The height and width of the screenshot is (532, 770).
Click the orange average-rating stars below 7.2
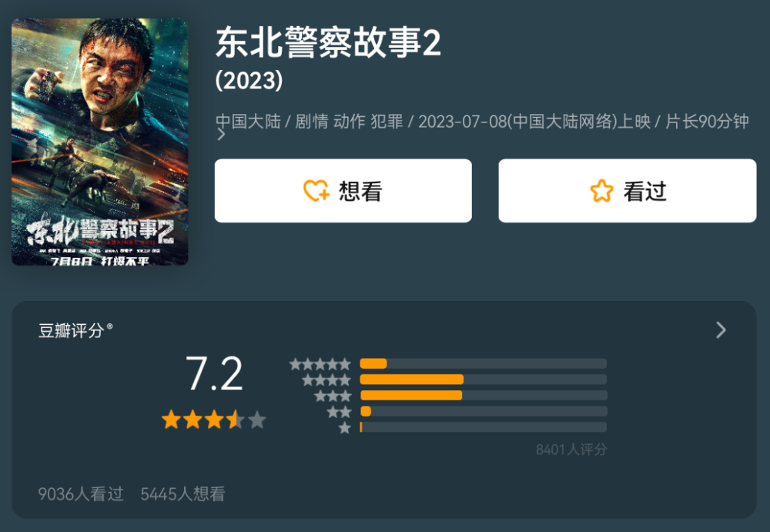point(213,420)
